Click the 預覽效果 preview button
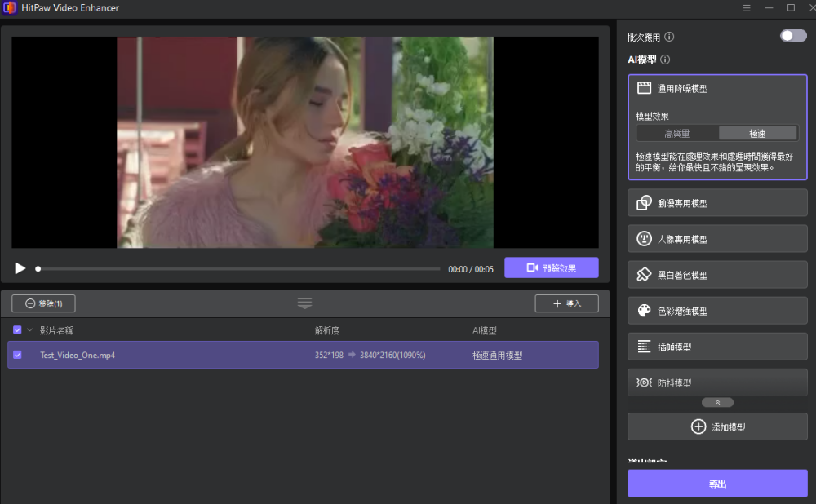Screen dimensions: 816x504 click(551, 267)
